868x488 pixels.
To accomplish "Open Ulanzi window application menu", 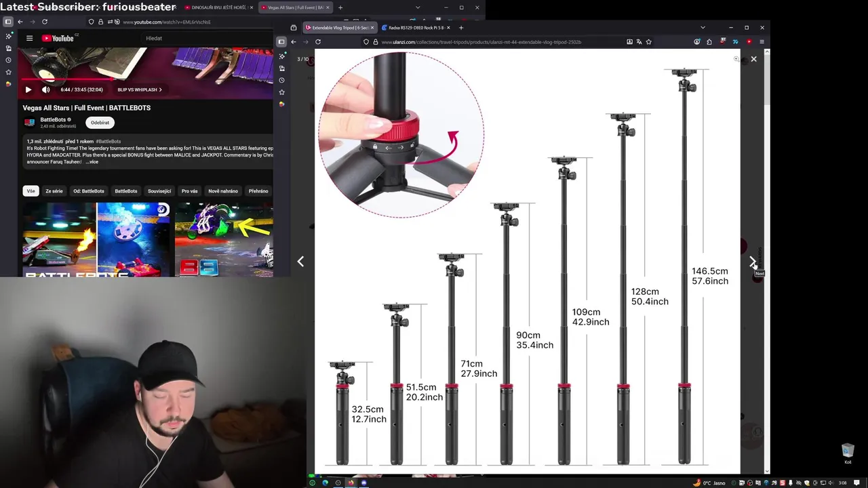I will coord(762,42).
